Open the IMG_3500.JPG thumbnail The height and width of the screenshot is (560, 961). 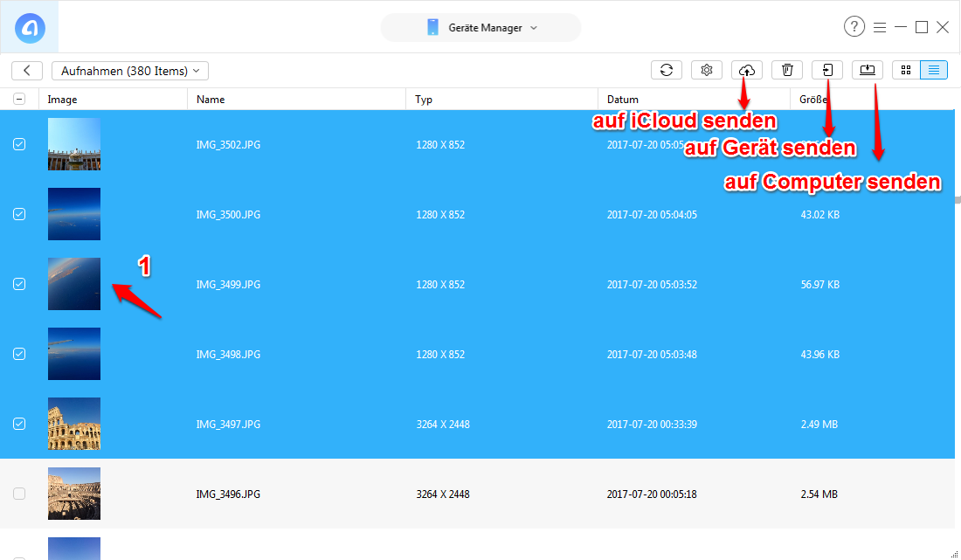coord(74,214)
